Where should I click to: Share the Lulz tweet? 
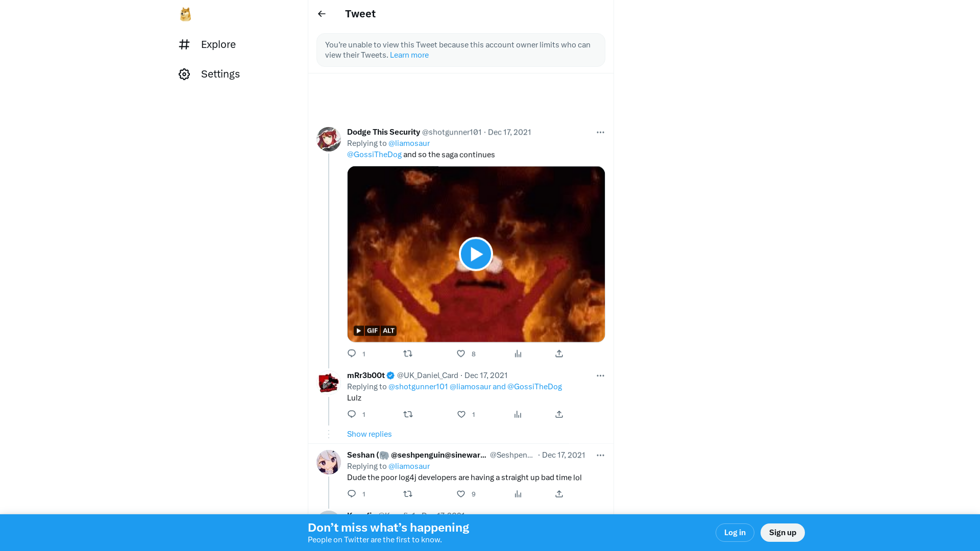tap(559, 414)
